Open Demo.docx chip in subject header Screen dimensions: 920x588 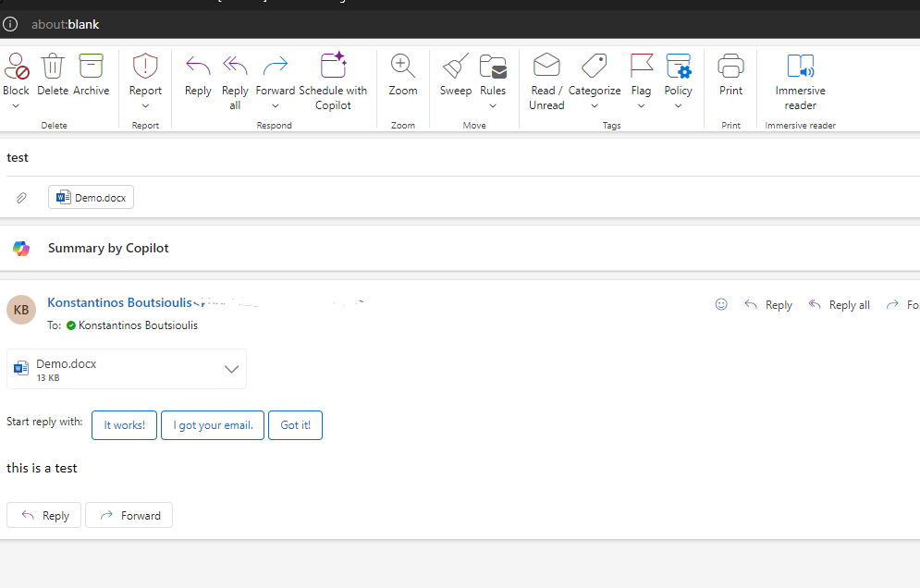[91, 197]
